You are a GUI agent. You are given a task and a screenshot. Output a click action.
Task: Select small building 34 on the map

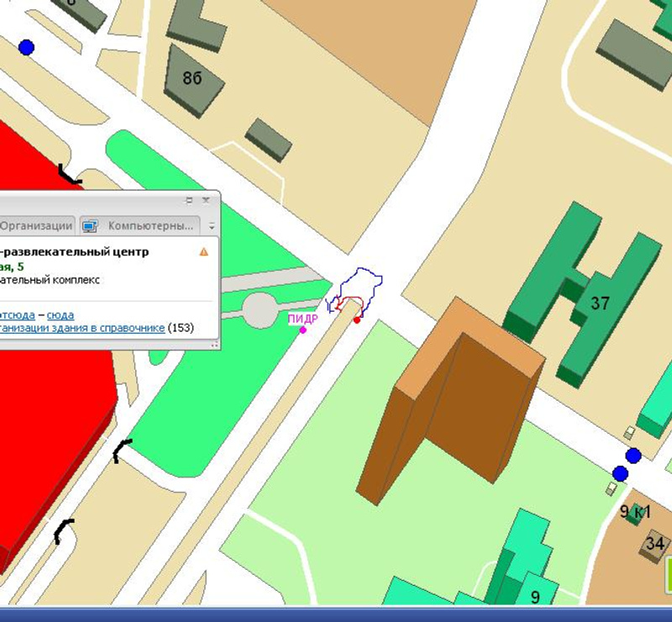click(x=655, y=545)
